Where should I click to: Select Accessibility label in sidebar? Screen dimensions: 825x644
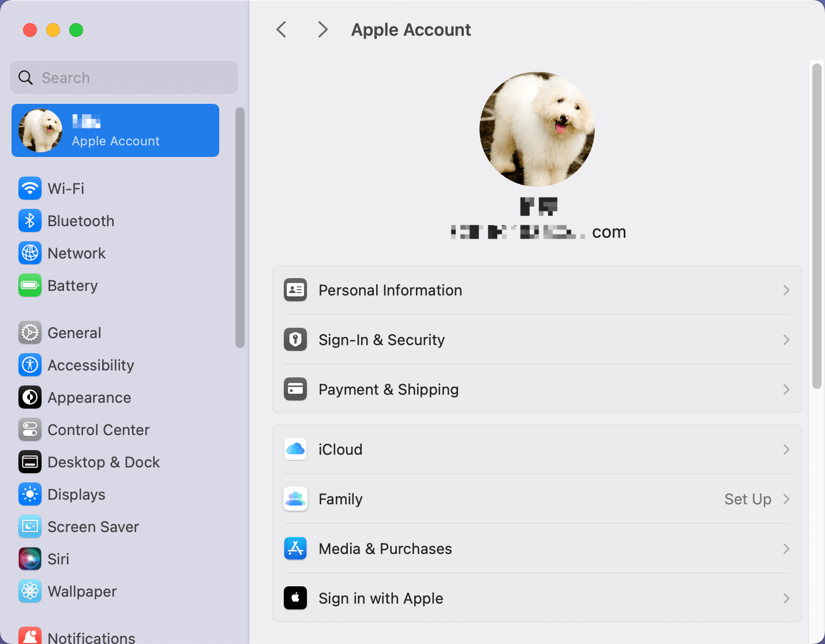(x=91, y=365)
